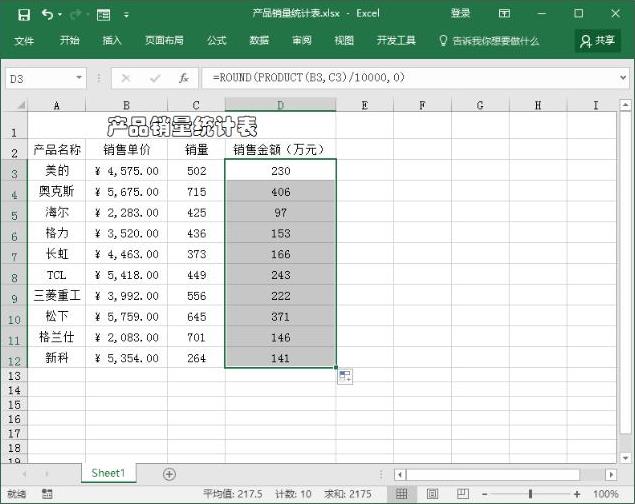The width and height of the screenshot is (635, 504).
Task: Click horizontal scrollbar right arrow
Action: point(611,474)
